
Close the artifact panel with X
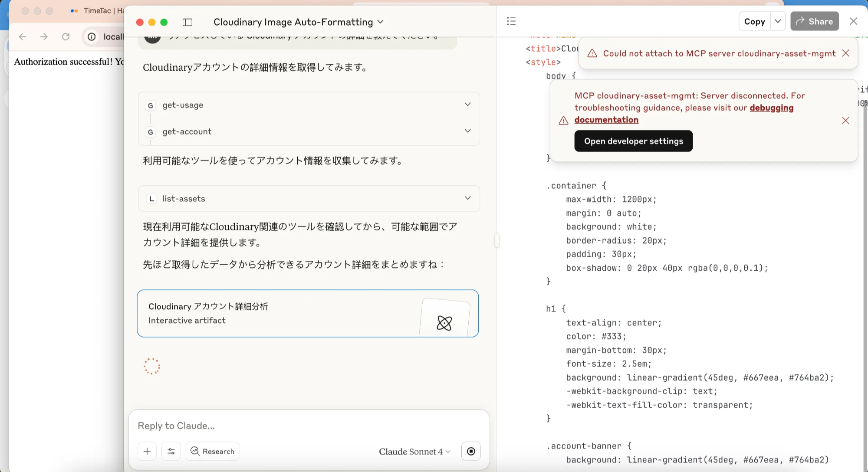(853, 21)
